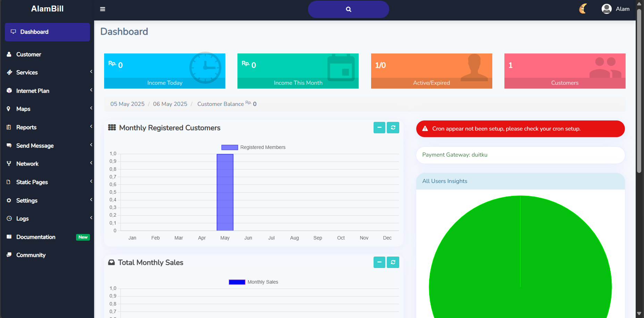Image resolution: width=644 pixels, height=318 pixels.
Task: Click the Internet Plan cube icon
Action: pyautogui.click(x=9, y=91)
